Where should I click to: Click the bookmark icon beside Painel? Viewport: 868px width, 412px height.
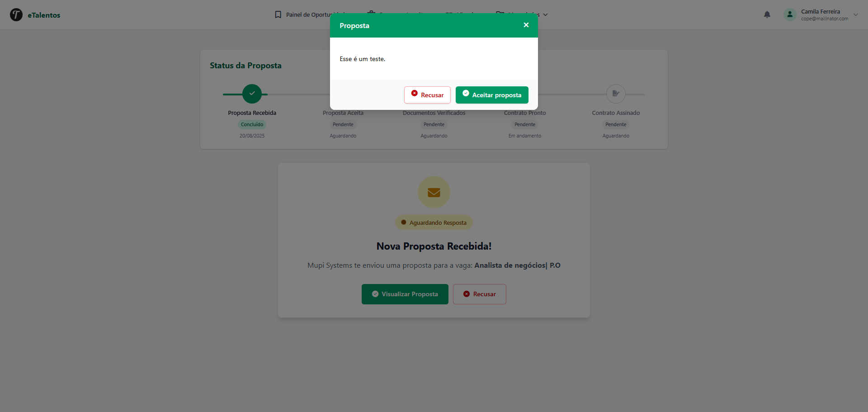[x=278, y=15]
